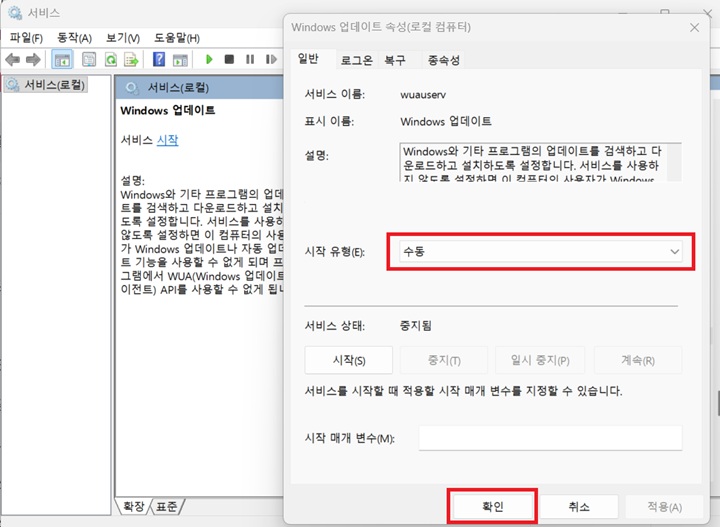This screenshot has height=527, width=720.
Task: Open the 도움말(H) menu
Action: (x=177, y=38)
